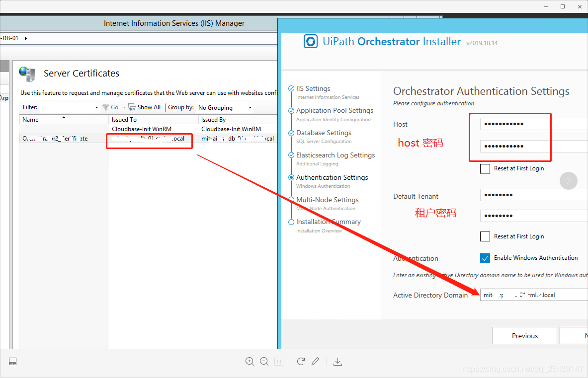Expand the Go button dropdown arrow

124,107
